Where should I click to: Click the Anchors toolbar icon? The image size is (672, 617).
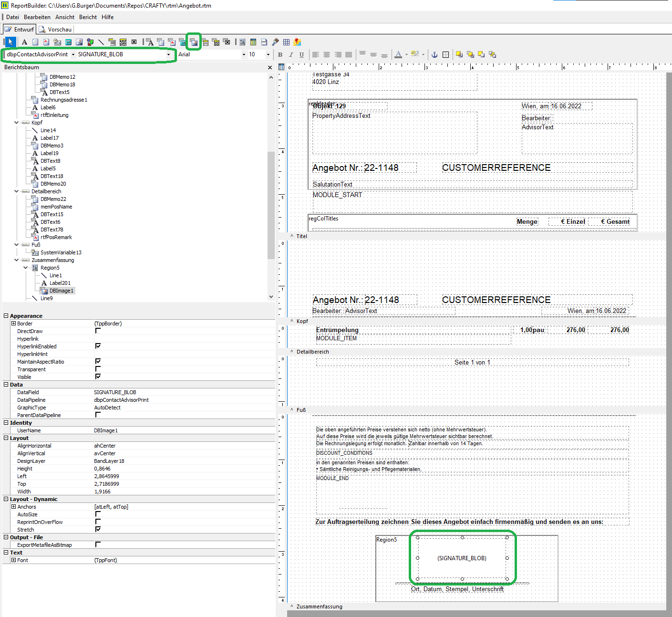pyautogui.click(x=434, y=54)
